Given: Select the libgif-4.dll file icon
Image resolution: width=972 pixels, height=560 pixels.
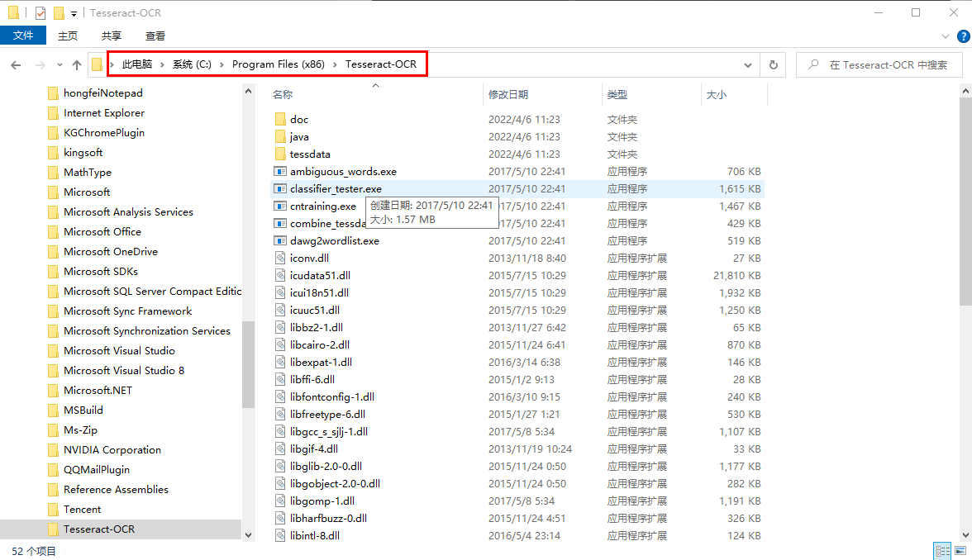Looking at the screenshot, I should [280, 448].
